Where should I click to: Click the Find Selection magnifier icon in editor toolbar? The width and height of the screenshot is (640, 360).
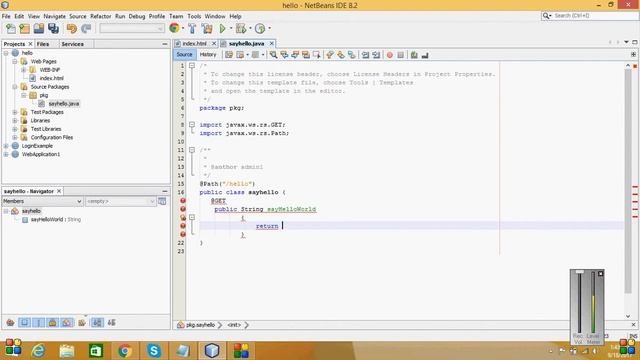[x=273, y=55]
